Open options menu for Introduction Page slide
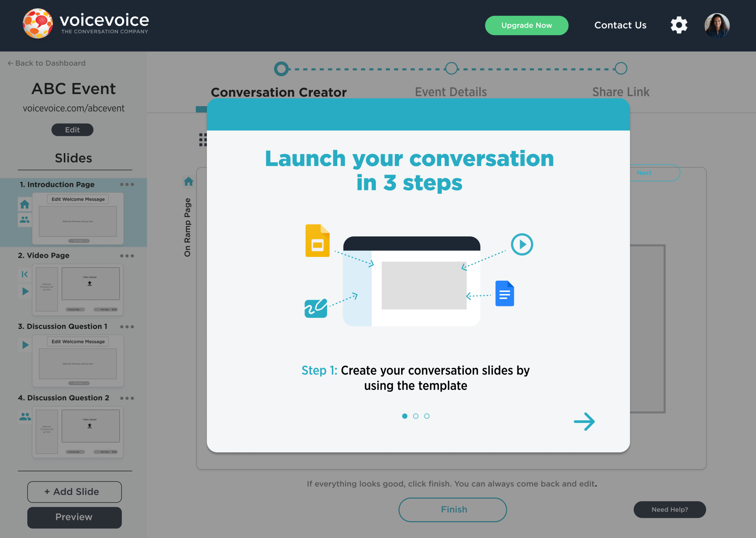 tap(127, 185)
